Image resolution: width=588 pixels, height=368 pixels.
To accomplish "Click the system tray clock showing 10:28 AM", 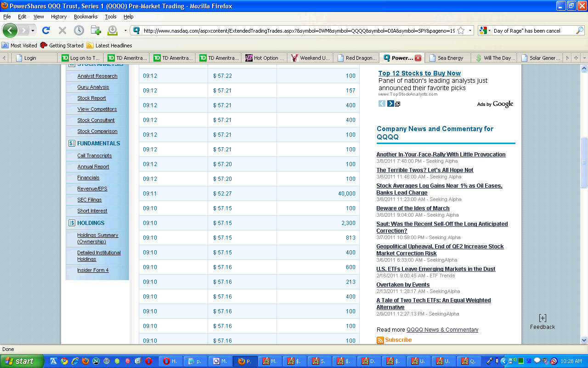I will click(571, 362).
